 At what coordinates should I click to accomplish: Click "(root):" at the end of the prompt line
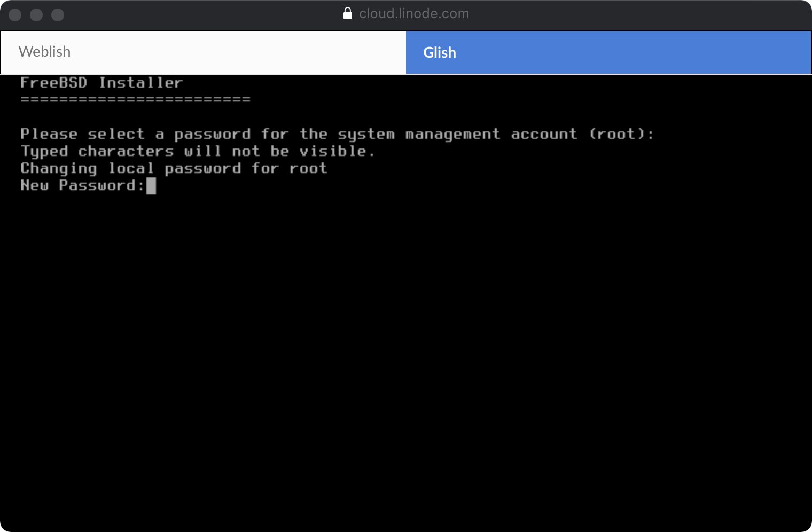(621, 134)
